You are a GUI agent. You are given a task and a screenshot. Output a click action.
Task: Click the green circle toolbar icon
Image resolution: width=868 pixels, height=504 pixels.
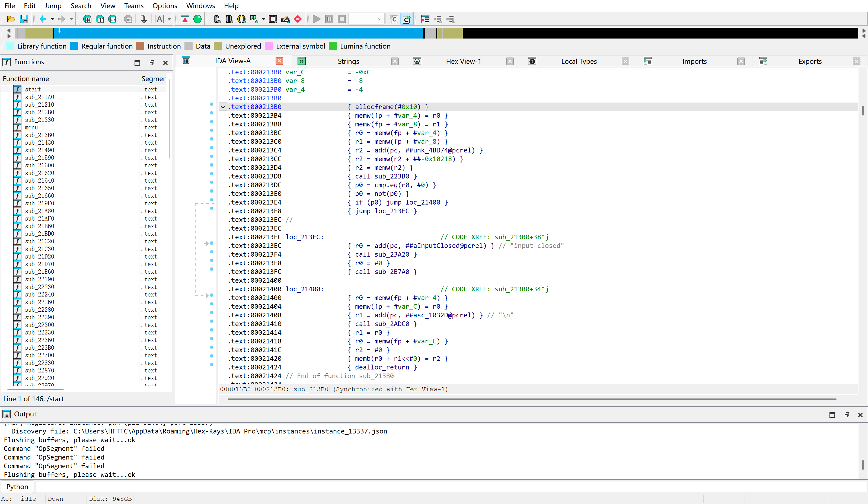click(x=197, y=19)
